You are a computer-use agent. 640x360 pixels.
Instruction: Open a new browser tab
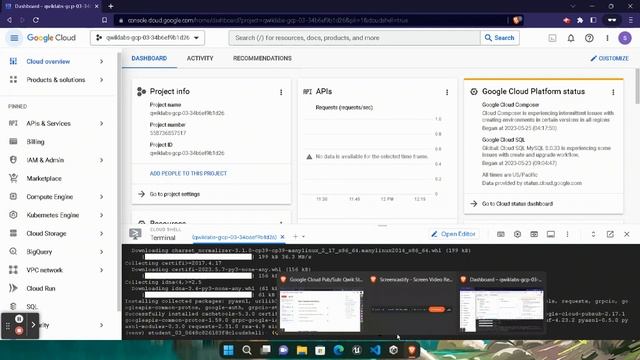(111, 6)
